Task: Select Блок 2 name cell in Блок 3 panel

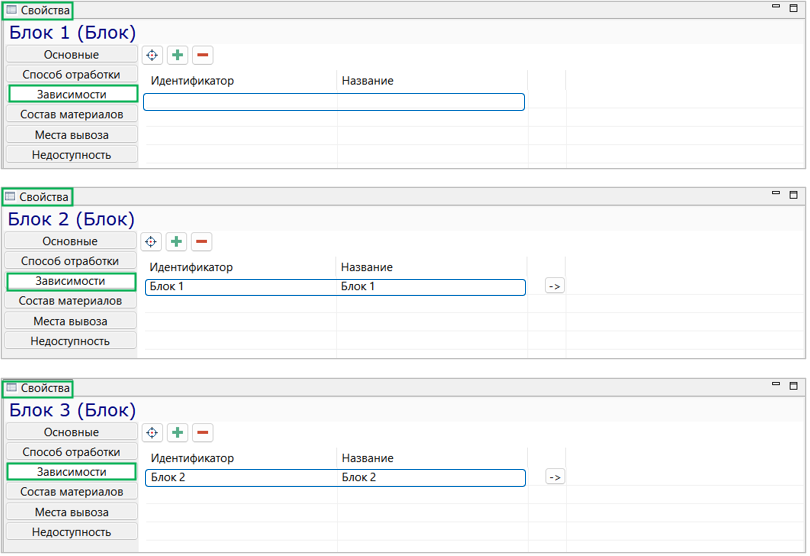Action: [431, 477]
